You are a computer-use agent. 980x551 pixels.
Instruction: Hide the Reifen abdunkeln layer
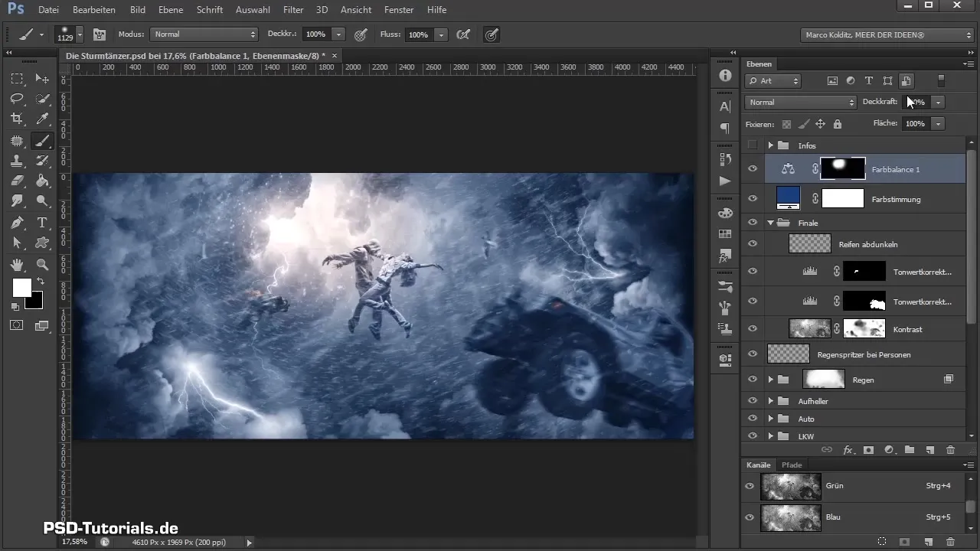[x=753, y=244]
